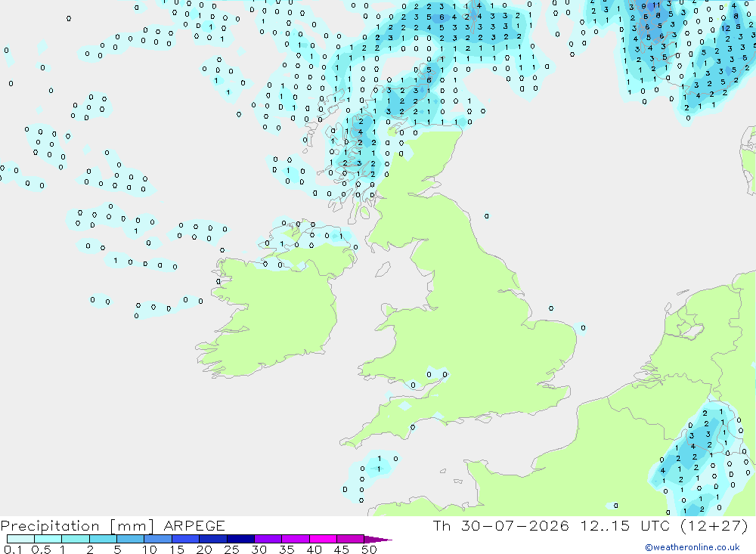
Task: Click the 45–50 mm legend swatch
Action: click(x=350, y=539)
